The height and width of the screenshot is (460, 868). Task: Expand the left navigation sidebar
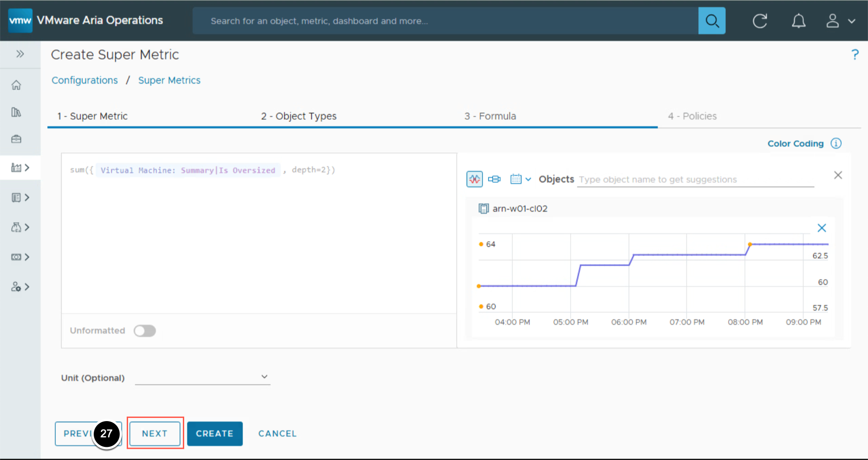[x=20, y=54]
